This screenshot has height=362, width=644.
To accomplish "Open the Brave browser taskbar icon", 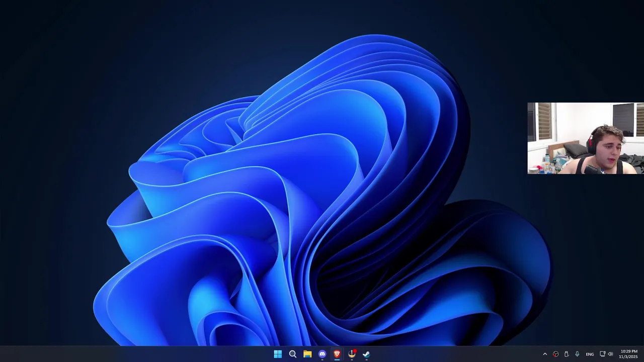I will pos(337,354).
